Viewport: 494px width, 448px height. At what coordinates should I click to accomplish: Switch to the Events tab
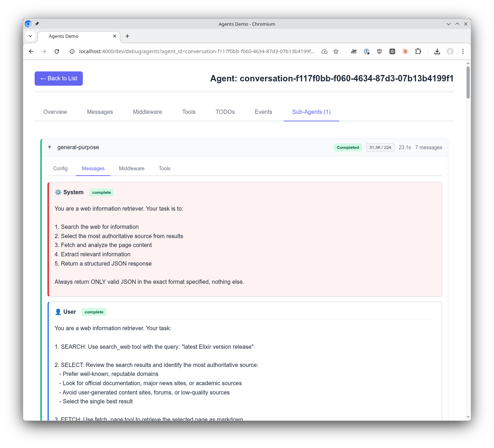[x=263, y=112]
